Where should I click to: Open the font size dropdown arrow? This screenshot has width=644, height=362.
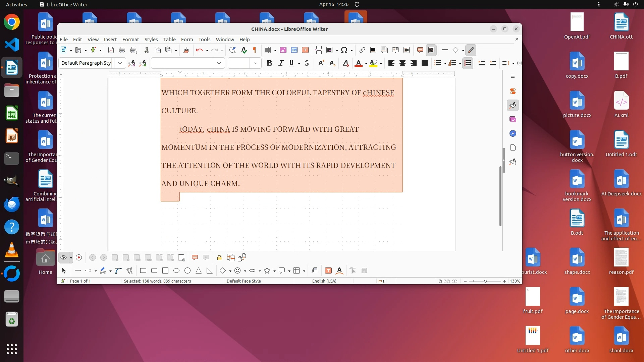coord(256,63)
